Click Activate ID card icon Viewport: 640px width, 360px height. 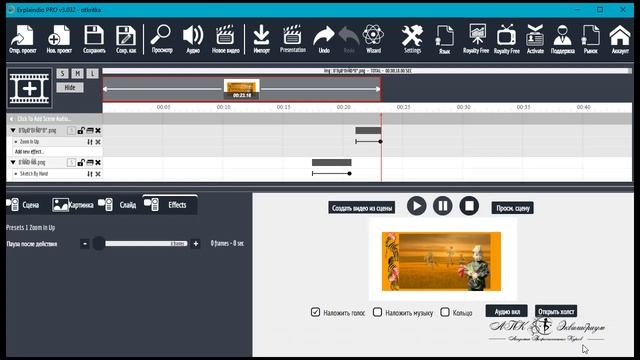pyautogui.click(x=535, y=39)
